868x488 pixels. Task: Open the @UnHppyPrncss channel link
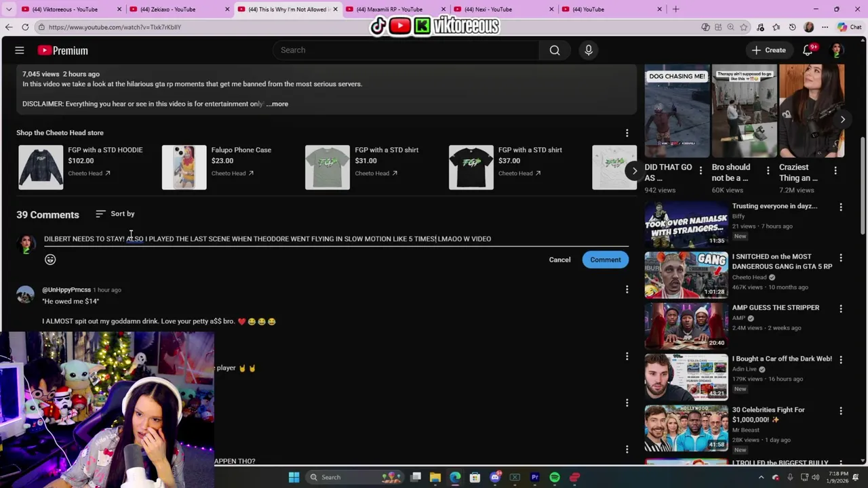[x=66, y=289]
